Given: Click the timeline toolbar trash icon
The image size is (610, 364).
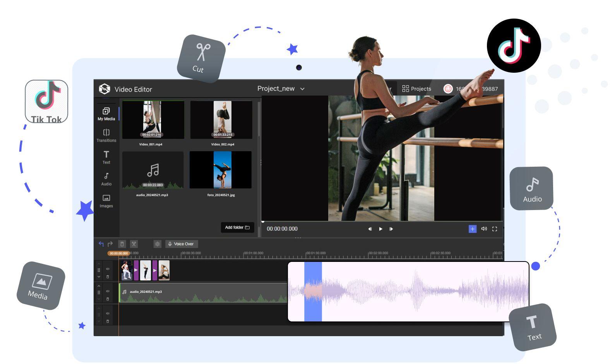Looking at the screenshot, I should coord(122,244).
